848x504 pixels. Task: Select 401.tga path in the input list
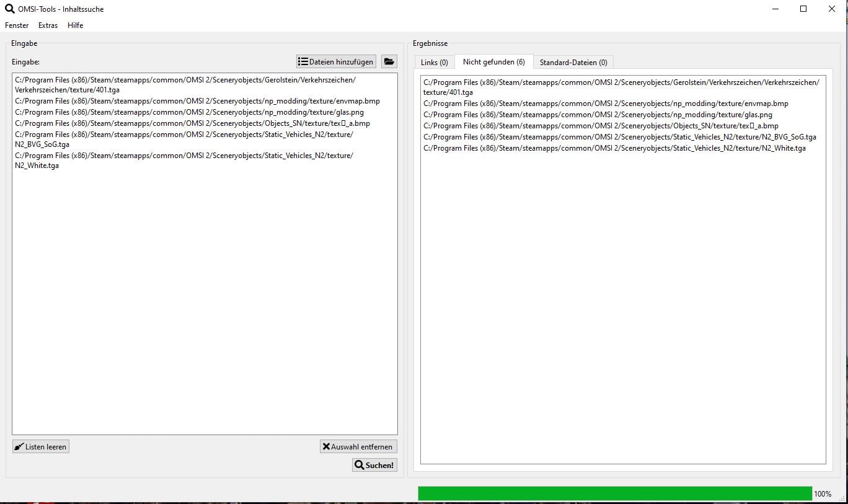click(185, 85)
